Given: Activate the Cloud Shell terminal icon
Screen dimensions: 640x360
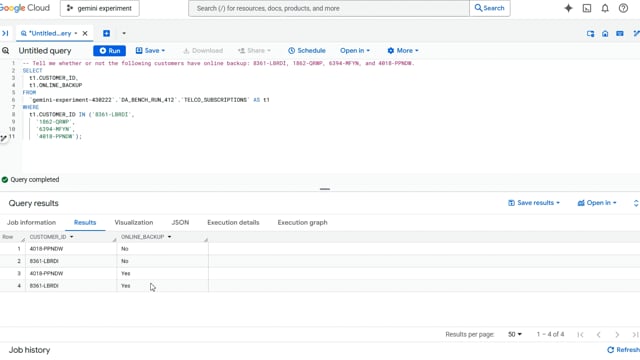Looking at the screenshot, I should 587,8.
